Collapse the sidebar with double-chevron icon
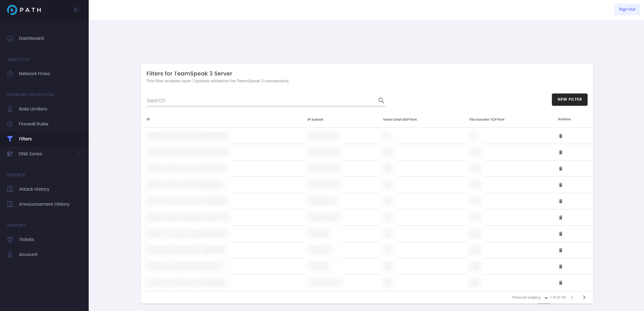Image resolution: width=644 pixels, height=311 pixels. (x=76, y=10)
